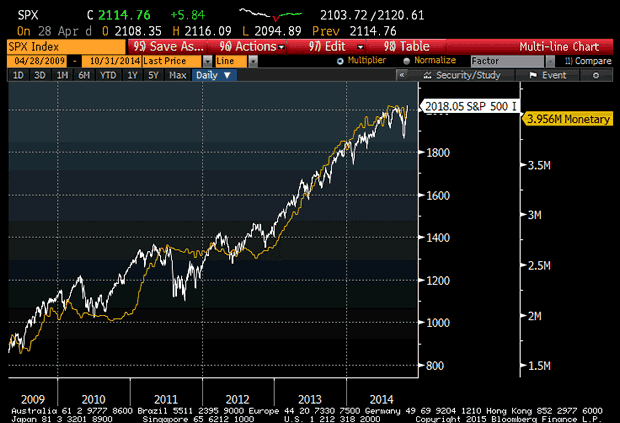Image resolution: width=620 pixels, height=423 pixels.
Task: Click the S&P 500 price label tag
Action: pos(468,105)
